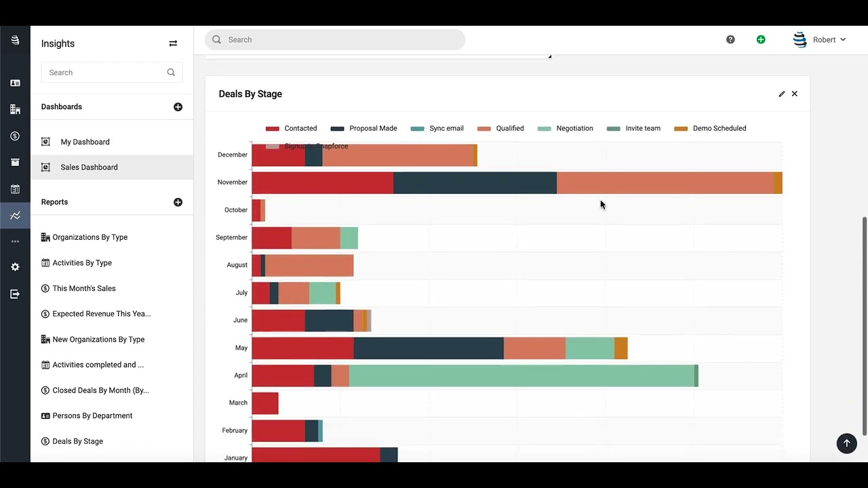Toggle the Invite team series in the legend
The width and height of the screenshot is (868, 488).
pyautogui.click(x=633, y=128)
